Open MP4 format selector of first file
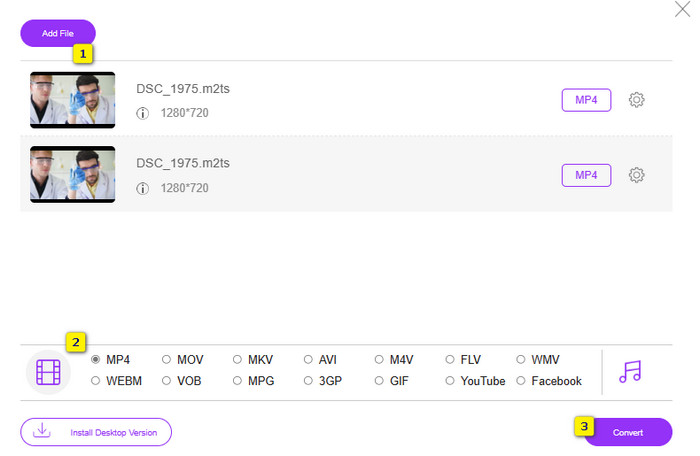The height and width of the screenshot is (456, 700). (x=586, y=100)
